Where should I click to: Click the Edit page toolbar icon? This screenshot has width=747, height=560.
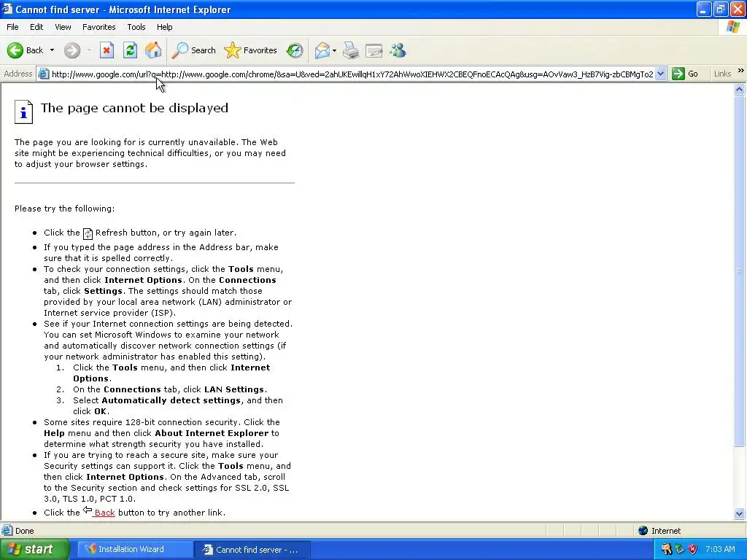point(374,50)
